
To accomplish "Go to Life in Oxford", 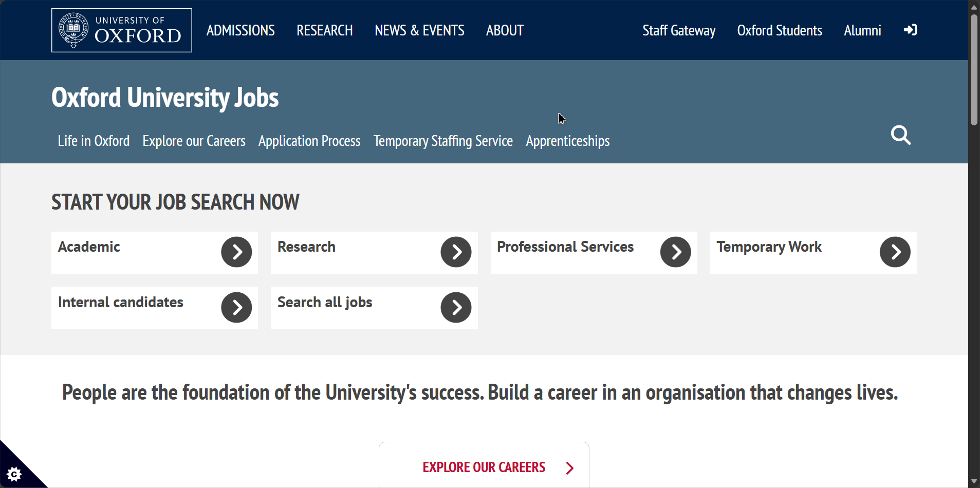I will pos(94,141).
